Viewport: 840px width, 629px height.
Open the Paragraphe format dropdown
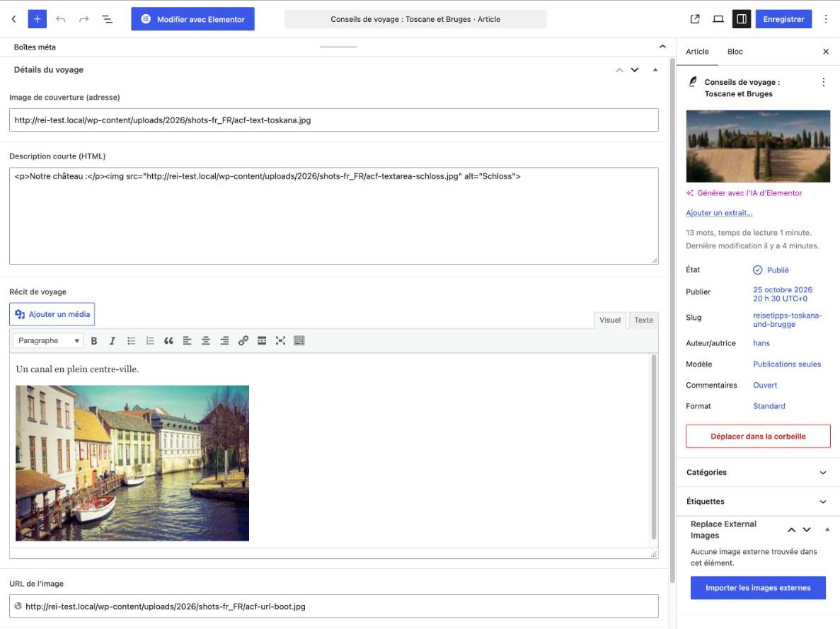[47, 341]
